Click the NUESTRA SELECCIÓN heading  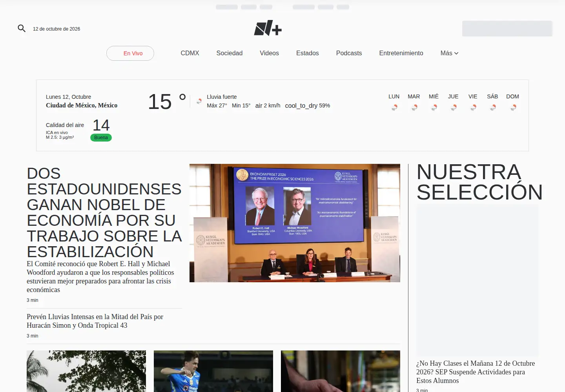479,182
